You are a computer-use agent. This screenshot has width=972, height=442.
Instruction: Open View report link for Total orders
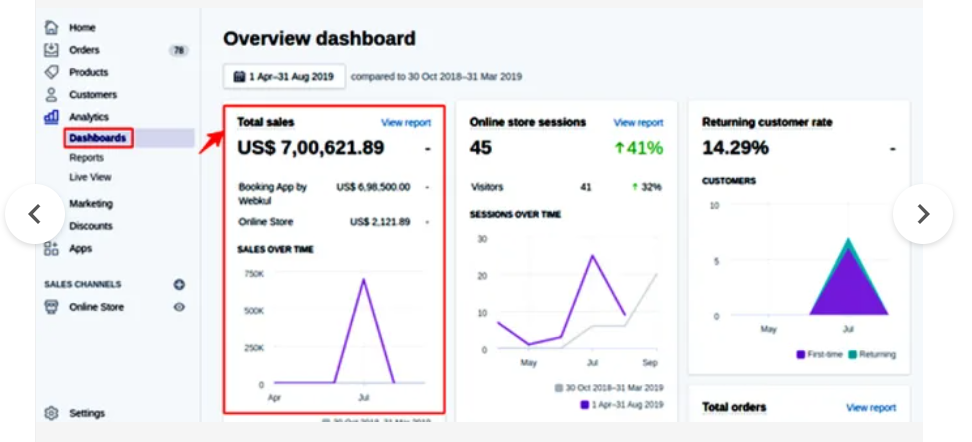[x=870, y=408]
